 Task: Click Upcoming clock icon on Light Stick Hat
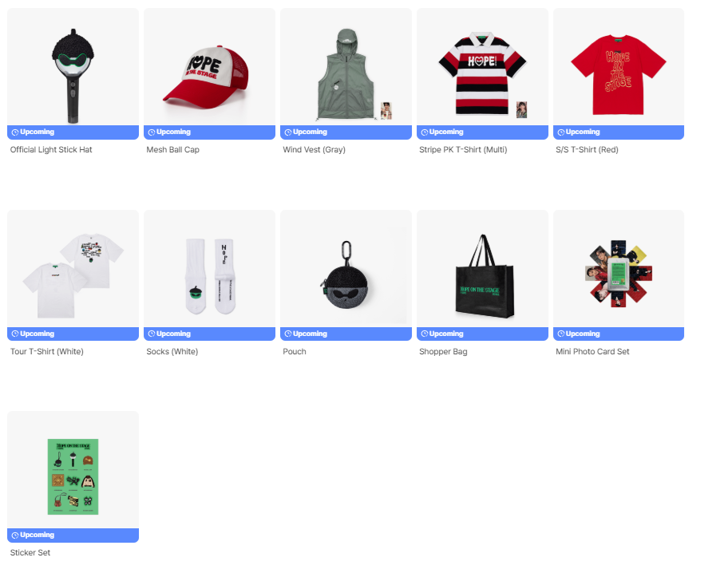[15, 132]
